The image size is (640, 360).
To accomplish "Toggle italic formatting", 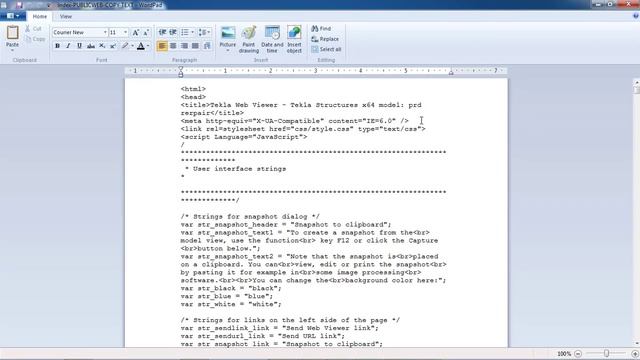I will pyautogui.click(x=68, y=46).
